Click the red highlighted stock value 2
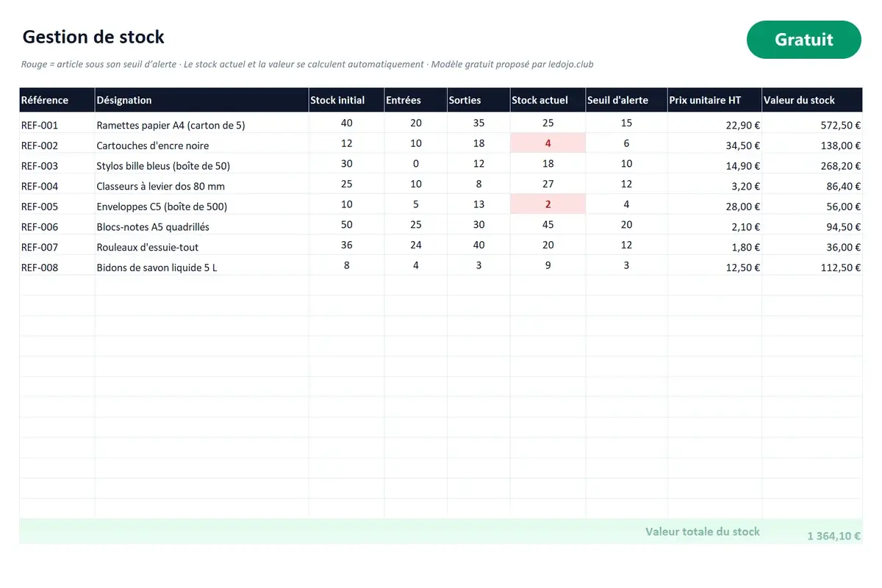 click(x=548, y=204)
